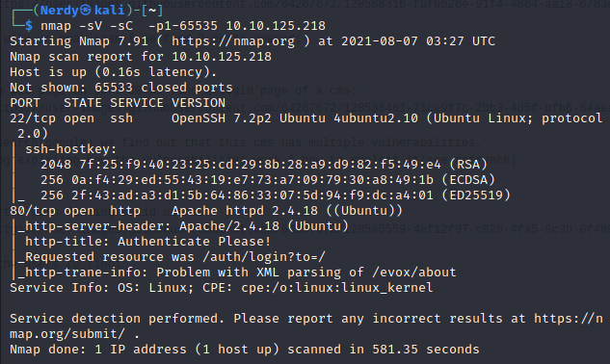Click the PORT column header

click(25, 103)
